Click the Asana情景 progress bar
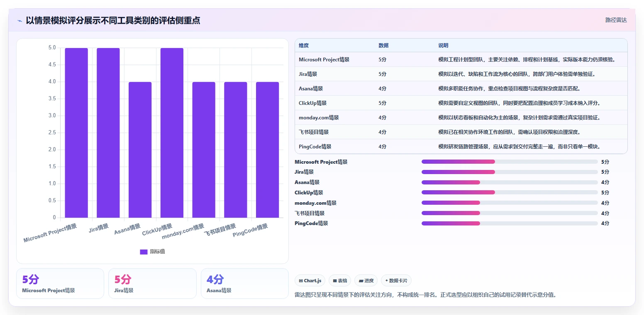This screenshot has height=315, width=644. coord(510,182)
